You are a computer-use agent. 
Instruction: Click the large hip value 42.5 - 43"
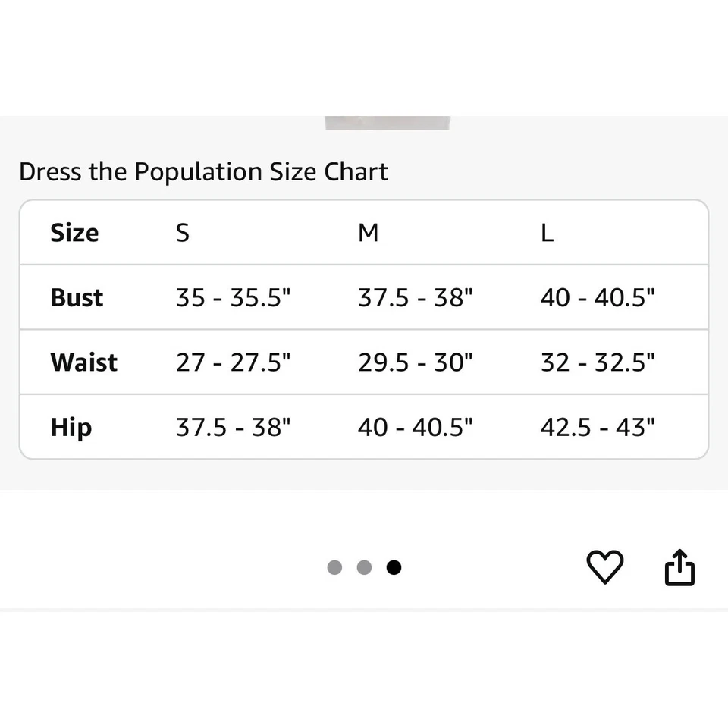point(598,427)
